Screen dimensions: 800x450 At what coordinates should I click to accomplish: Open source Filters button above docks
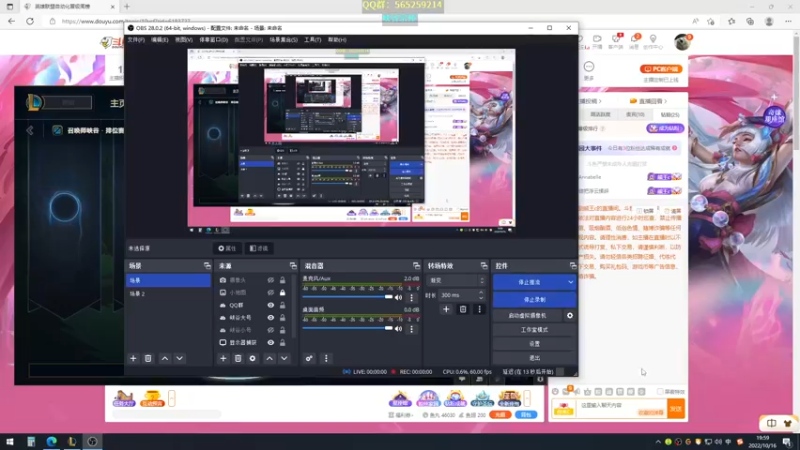(259, 248)
